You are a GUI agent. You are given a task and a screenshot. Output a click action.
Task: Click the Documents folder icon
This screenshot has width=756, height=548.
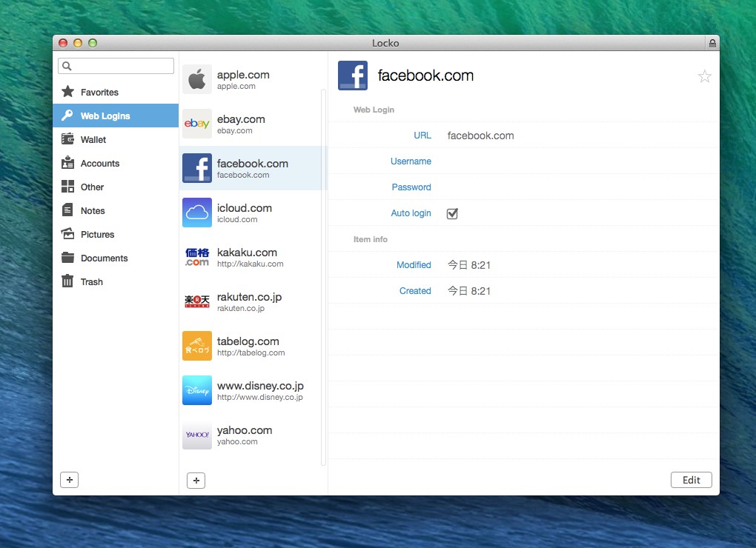tap(67, 258)
